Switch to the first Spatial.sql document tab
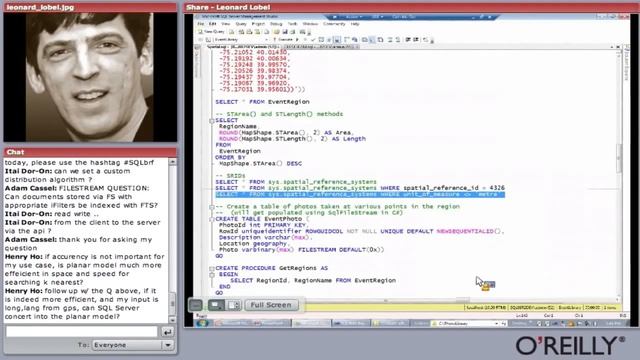This screenshot has width=640, height=360. (x=244, y=47)
